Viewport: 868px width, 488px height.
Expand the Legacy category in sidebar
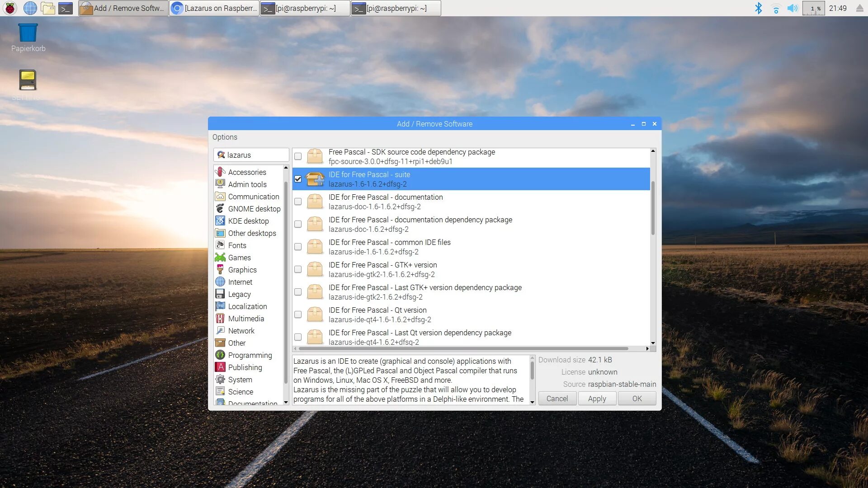tap(238, 294)
